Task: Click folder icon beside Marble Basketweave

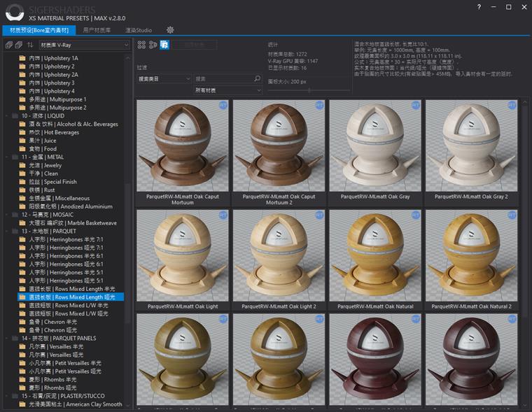Action: click(22, 222)
